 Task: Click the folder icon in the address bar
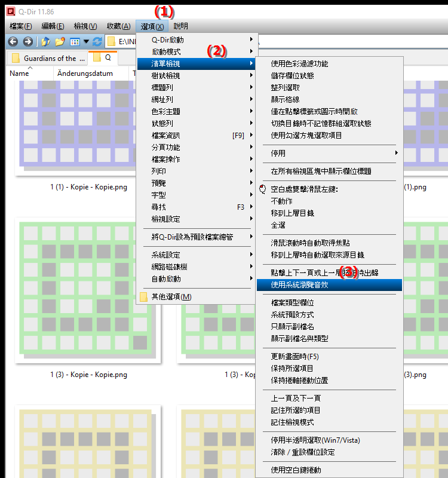(x=112, y=41)
